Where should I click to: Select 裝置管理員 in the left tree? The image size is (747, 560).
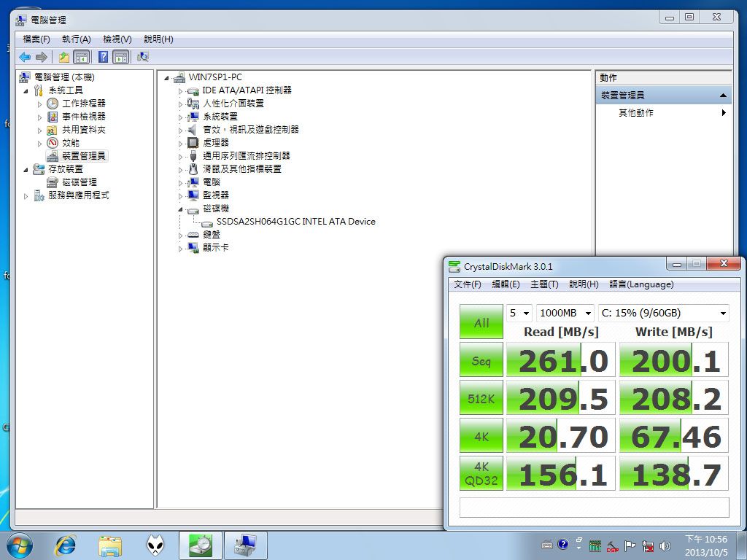(83, 156)
